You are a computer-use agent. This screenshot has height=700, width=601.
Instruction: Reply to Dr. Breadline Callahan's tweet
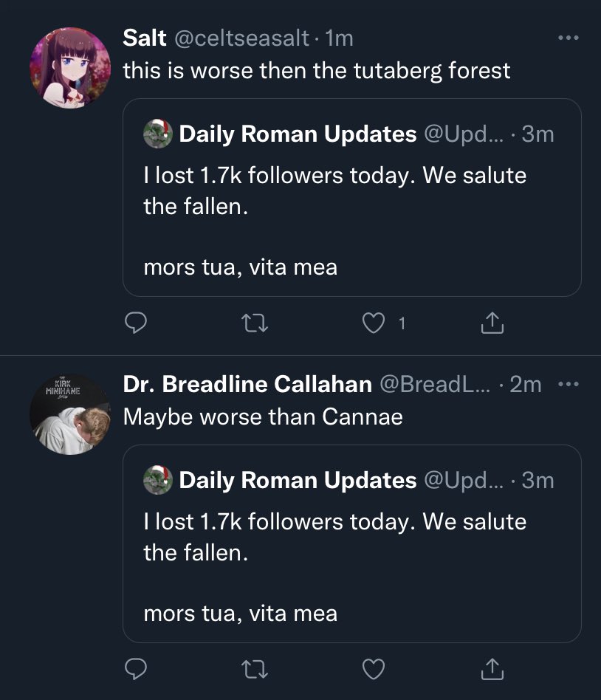[x=135, y=669]
